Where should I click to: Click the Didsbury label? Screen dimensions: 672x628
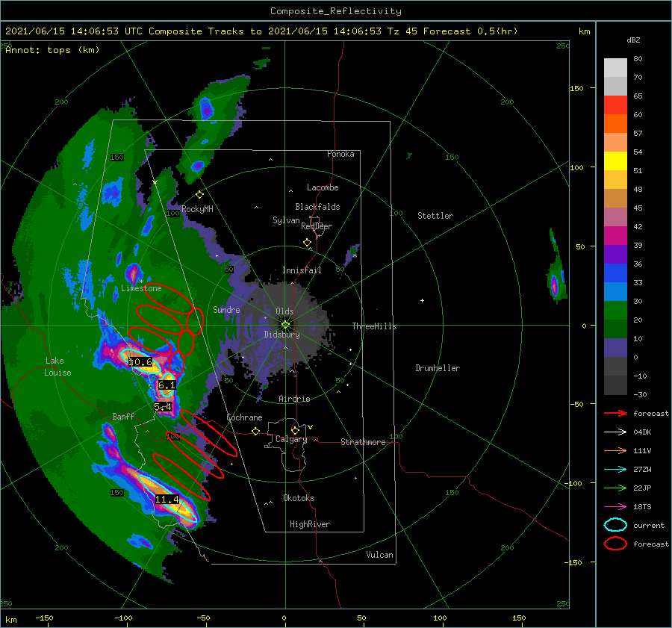pyautogui.click(x=281, y=335)
